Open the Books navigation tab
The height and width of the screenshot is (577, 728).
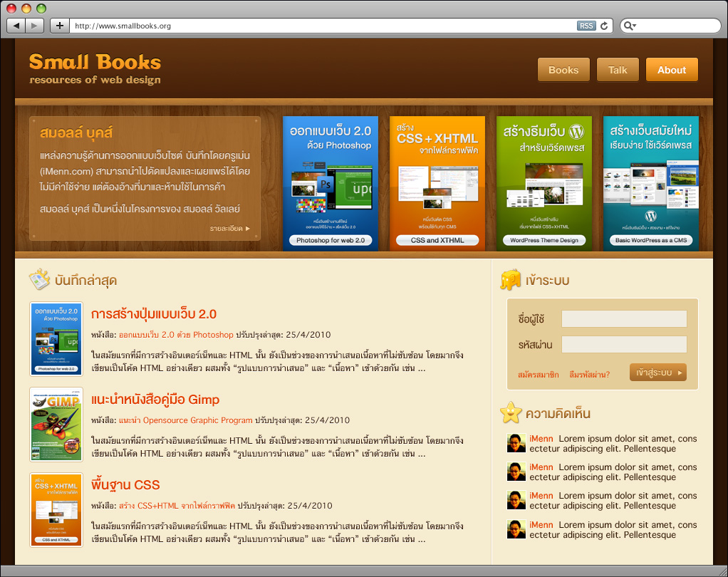(x=563, y=70)
